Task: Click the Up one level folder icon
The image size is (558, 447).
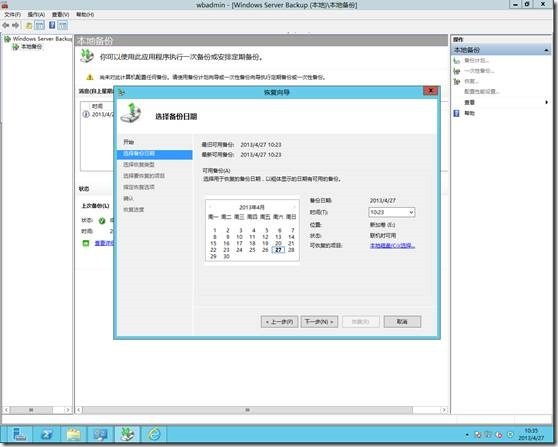Action: [28, 25]
